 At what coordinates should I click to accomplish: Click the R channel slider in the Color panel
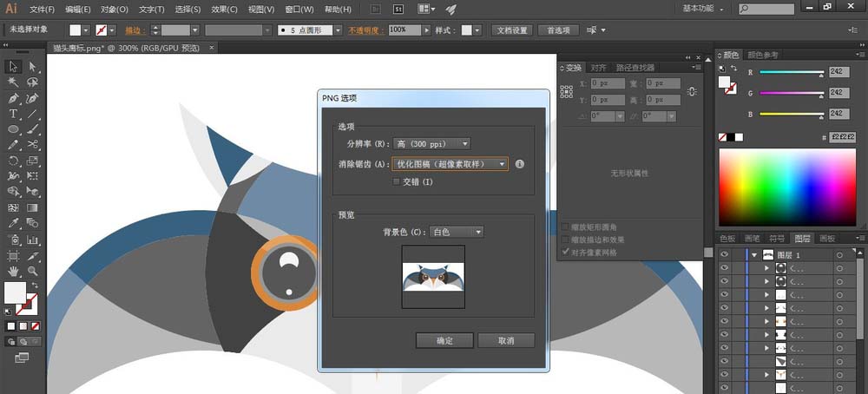792,72
